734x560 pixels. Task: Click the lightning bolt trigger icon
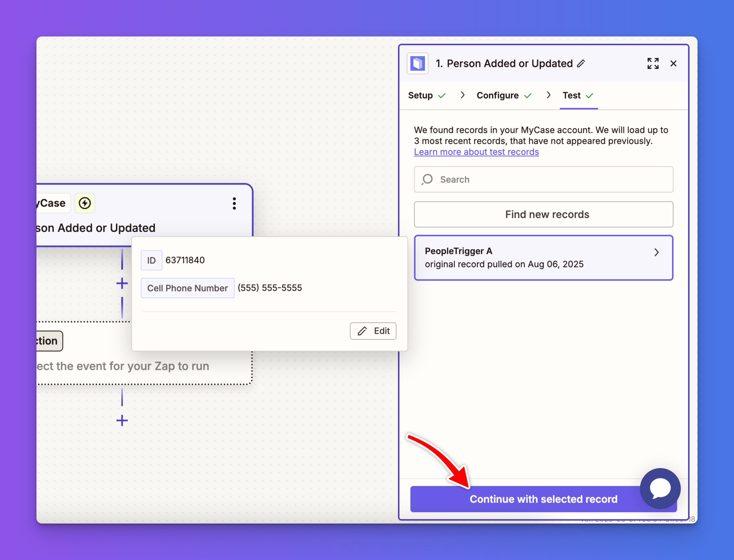tap(85, 203)
